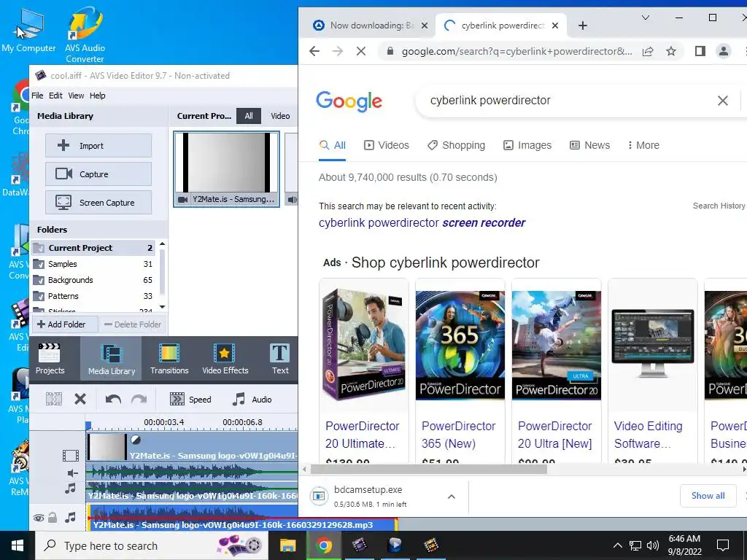747x560 pixels.
Task: Delete selected clip with X icon
Action: point(80,399)
